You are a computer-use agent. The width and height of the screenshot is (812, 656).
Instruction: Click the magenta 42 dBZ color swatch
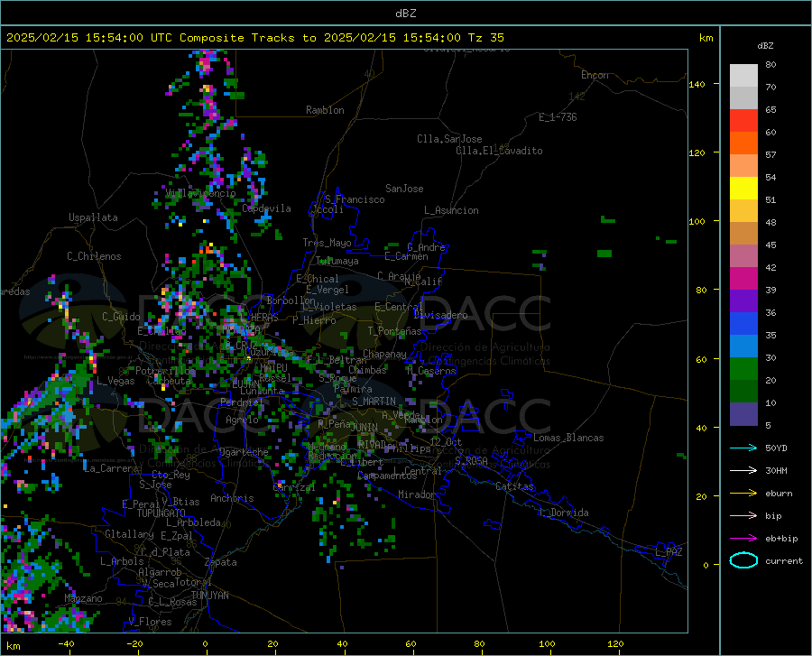(x=743, y=279)
